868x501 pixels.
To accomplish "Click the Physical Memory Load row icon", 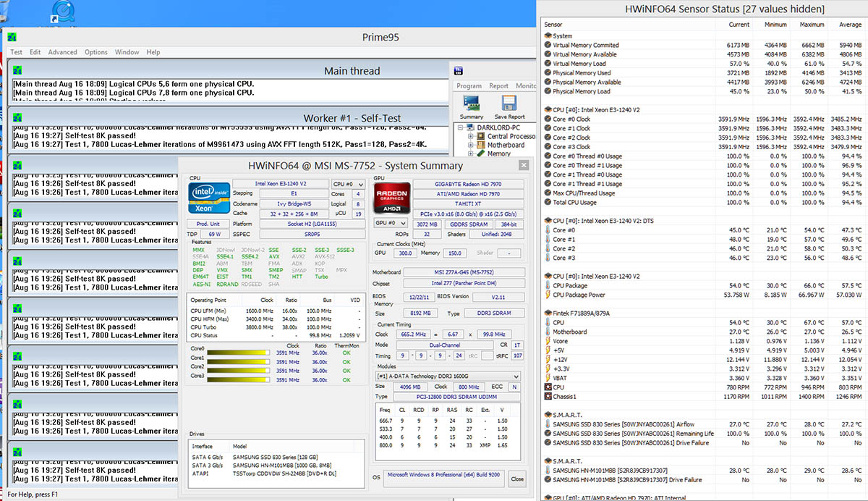I will pos(548,91).
